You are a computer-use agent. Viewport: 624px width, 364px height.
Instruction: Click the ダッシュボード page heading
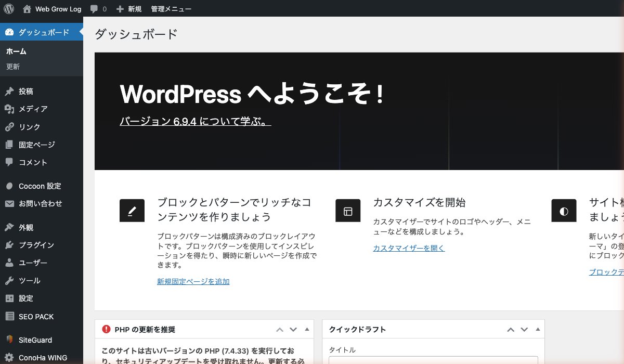coord(136,34)
